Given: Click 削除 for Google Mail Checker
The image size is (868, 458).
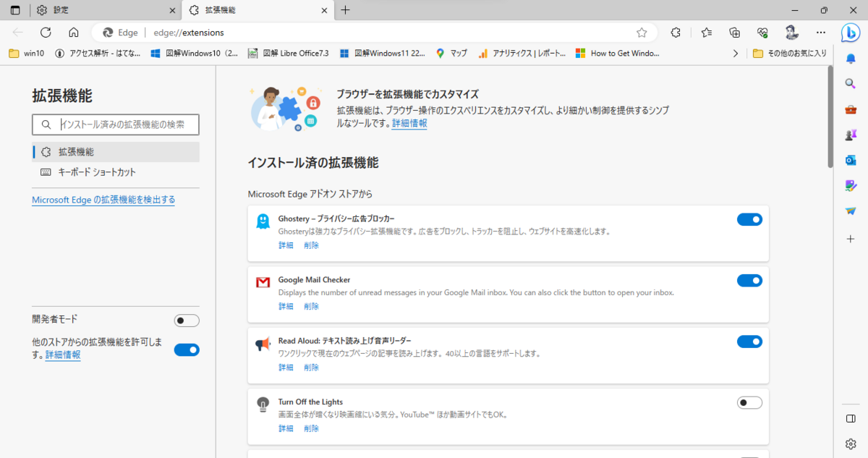Looking at the screenshot, I should [x=311, y=306].
